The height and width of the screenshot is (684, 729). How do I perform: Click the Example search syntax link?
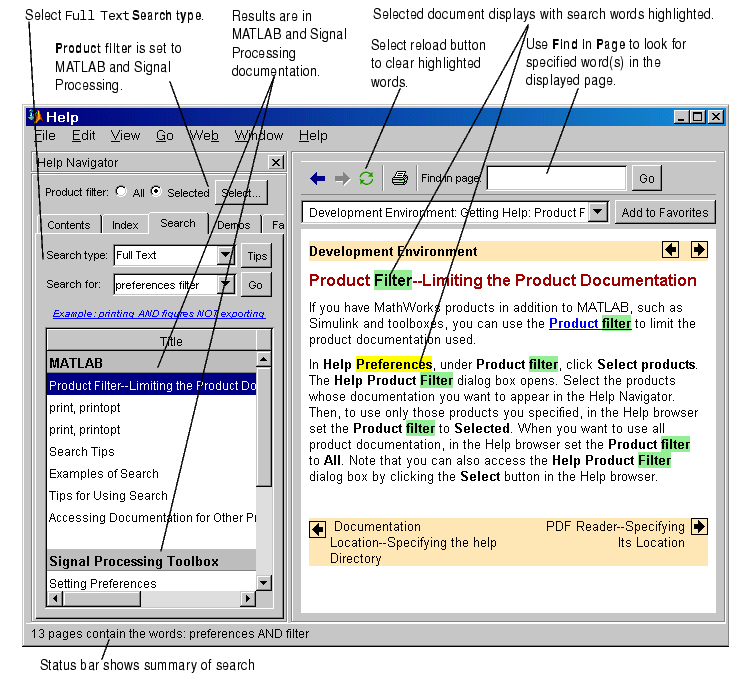tap(159, 313)
